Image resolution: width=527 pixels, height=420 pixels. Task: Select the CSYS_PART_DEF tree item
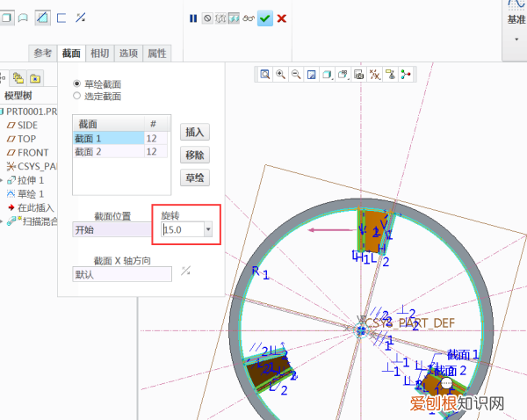(x=32, y=166)
